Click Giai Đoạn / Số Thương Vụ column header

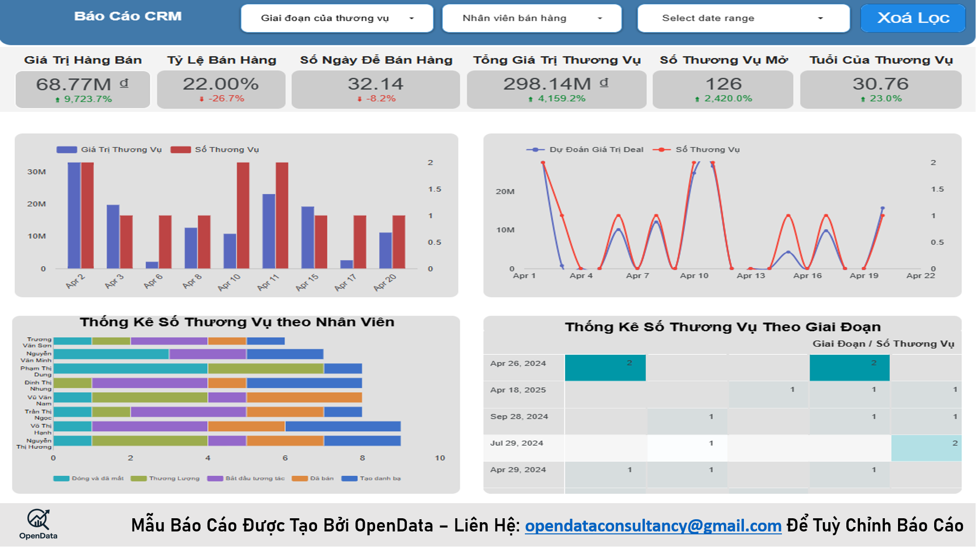883,344
